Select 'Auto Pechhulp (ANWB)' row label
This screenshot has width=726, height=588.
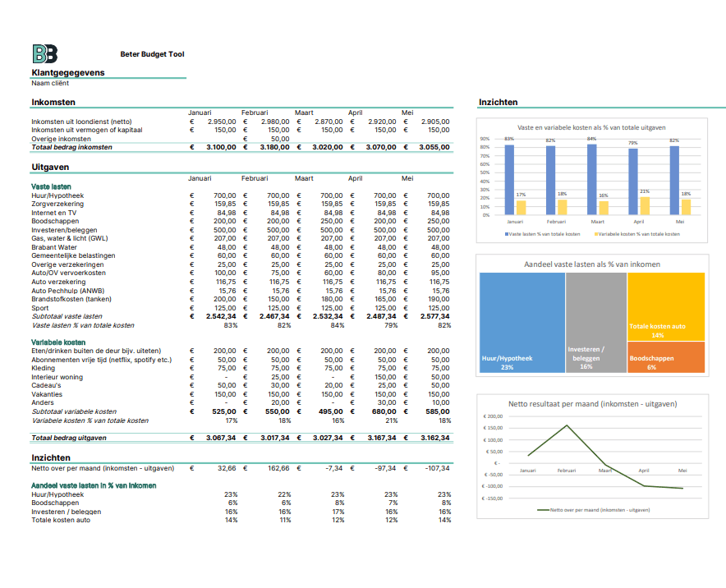click(68, 292)
